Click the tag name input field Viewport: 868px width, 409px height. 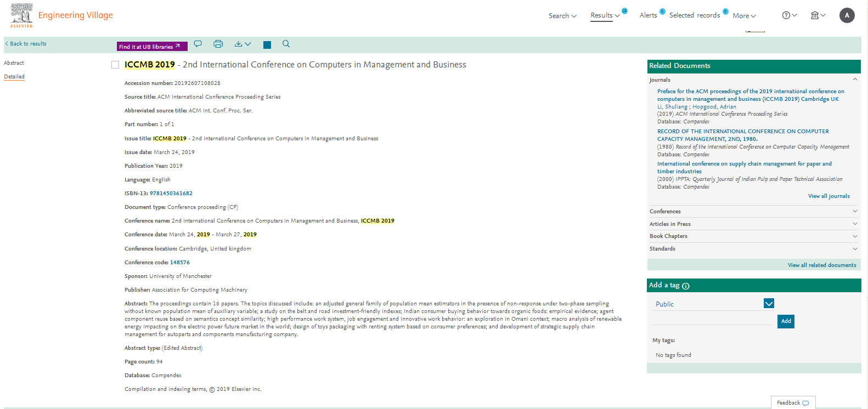[712, 320]
